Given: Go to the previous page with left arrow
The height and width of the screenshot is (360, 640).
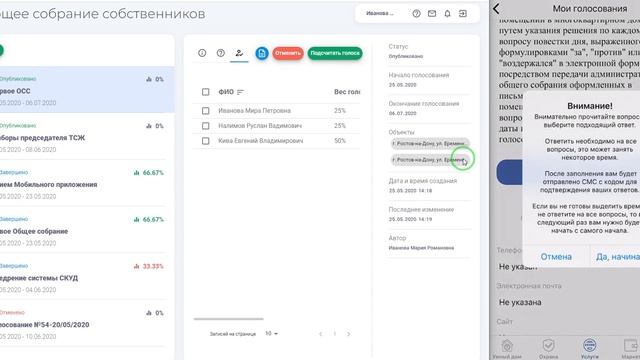Looking at the screenshot, I should 320,334.
